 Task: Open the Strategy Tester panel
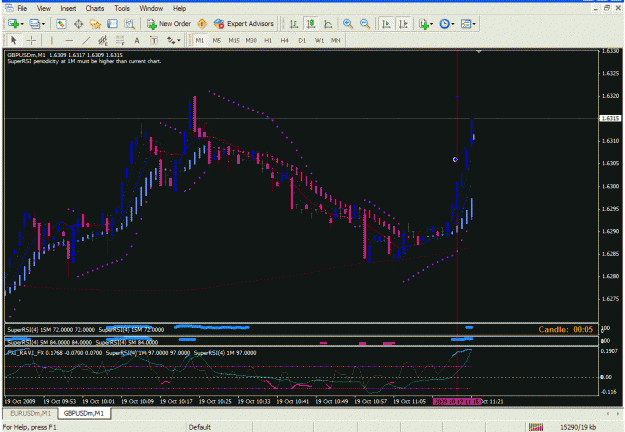coord(130,24)
